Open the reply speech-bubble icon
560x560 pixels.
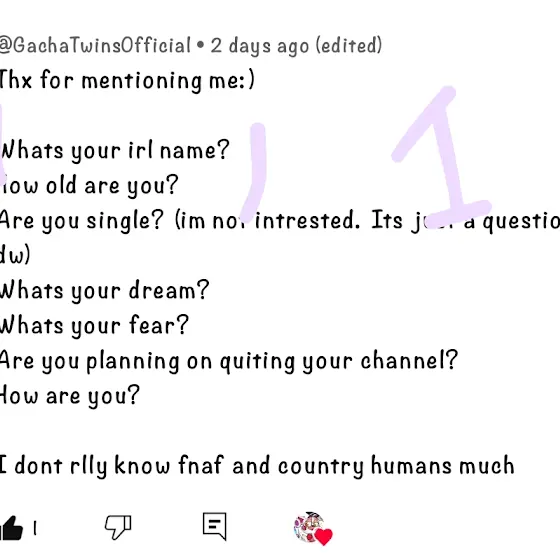215,526
